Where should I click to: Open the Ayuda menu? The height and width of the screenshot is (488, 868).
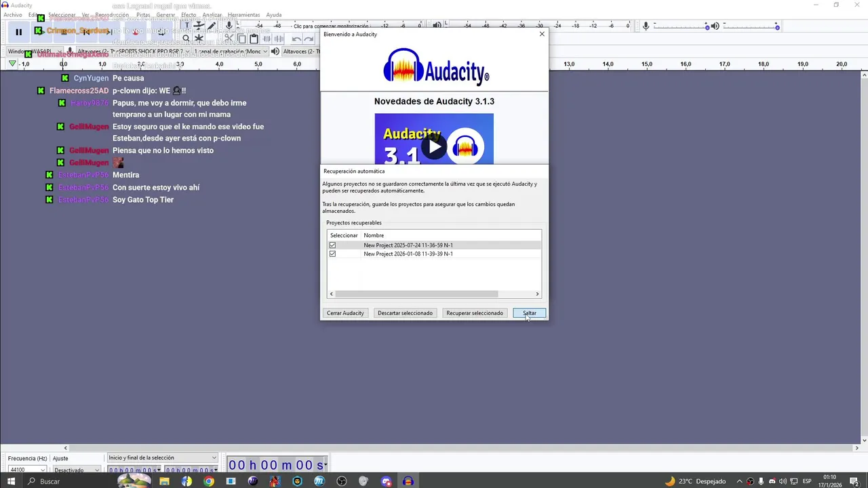click(274, 15)
